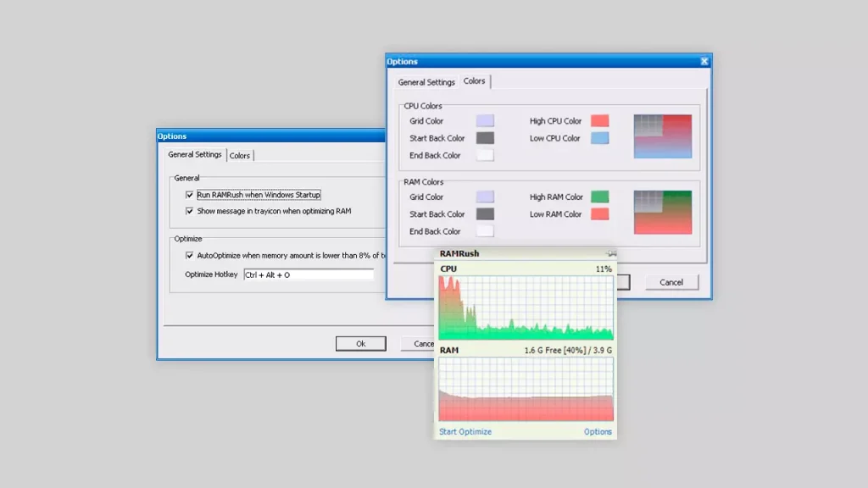Select Colors tab in right Options window
The image size is (868, 488).
[475, 81]
